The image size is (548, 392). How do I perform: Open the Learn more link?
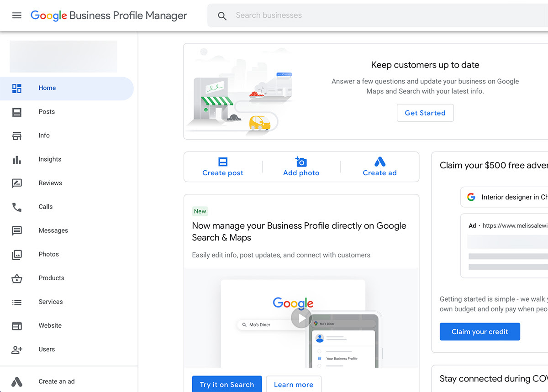click(294, 384)
